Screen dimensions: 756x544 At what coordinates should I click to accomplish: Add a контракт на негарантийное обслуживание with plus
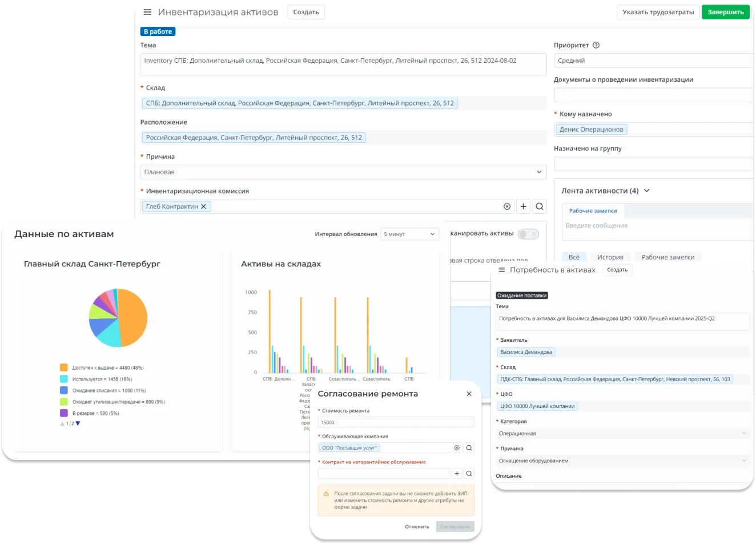click(x=457, y=473)
